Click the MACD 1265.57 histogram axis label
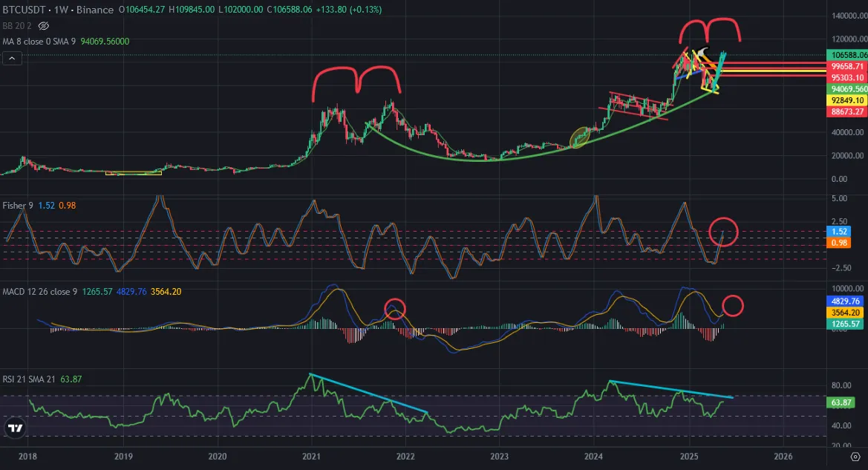868x470 pixels. pyautogui.click(x=845, y=324)
